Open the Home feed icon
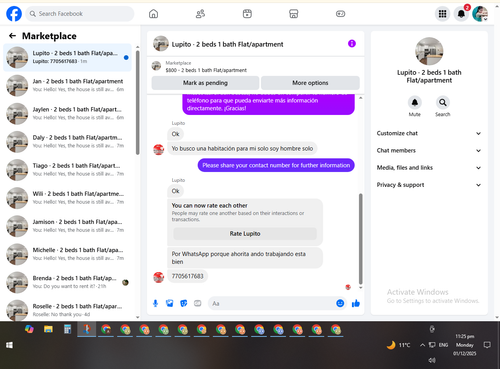The width and height of the screenshot is (500, 369). (x=153, y=14)
